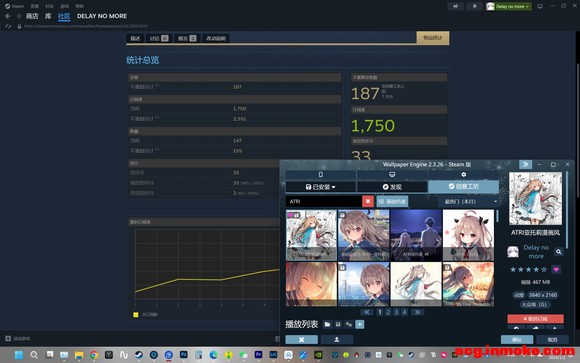The width and height of the screenshot is (580, 363).
Task: Open the 留言 comments tab
Action: tap(187, 38)
